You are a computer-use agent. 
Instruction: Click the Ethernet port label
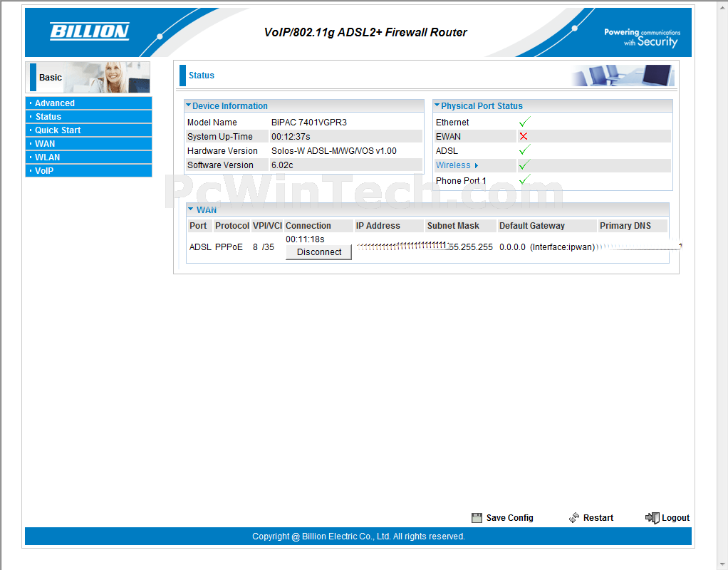pyautogui.click(x=452, y=122)
